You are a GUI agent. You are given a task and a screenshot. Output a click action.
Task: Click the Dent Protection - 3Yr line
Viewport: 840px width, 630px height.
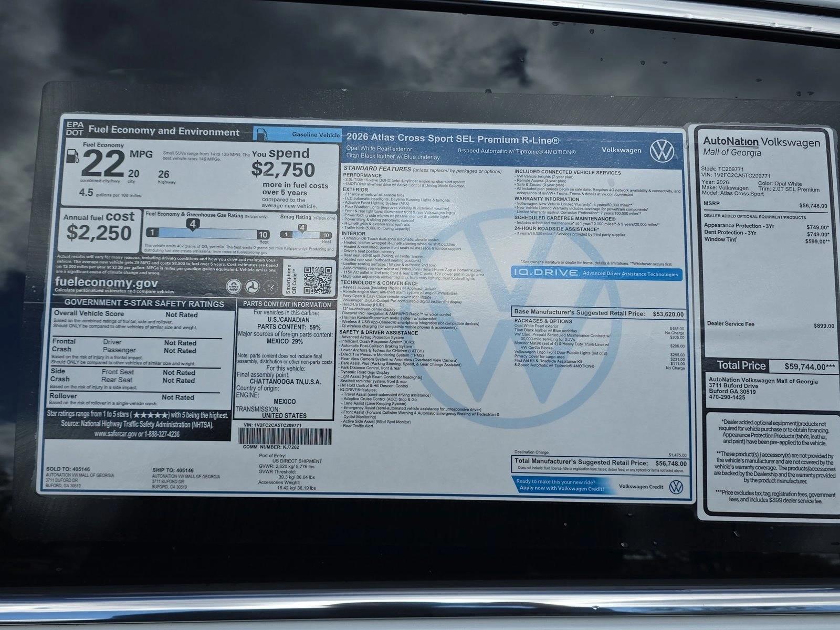pos(766,233)
